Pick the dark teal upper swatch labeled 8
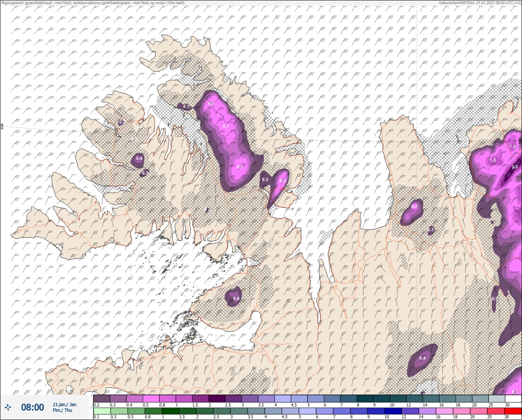The height and width of the screenshot is (420, 522). point(365,398)
